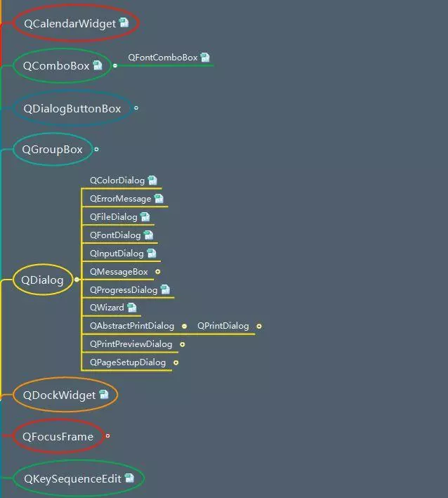448x498 pixels.
Task: Select the QErrorMessage subtopic
Action: (x=120, y=199)
